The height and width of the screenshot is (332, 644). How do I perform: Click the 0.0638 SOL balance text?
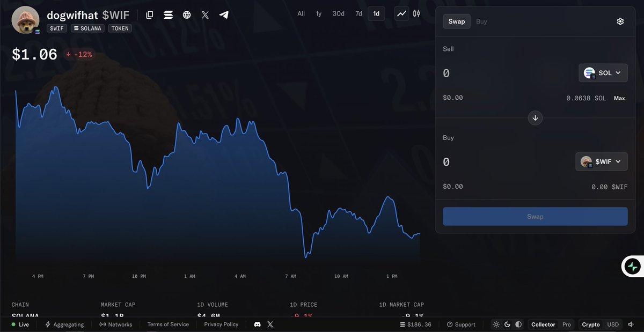pyautogui.click(x=586, y=98)
